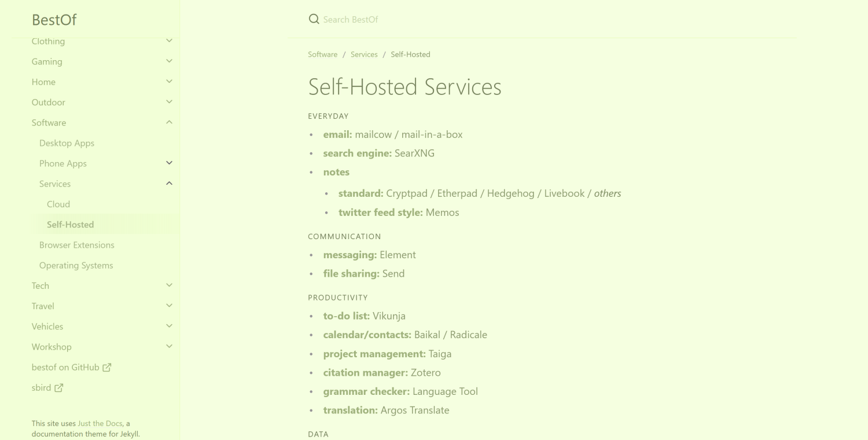
Task: Expand the Tech category chevron
Action: click(x=169, y=285)
